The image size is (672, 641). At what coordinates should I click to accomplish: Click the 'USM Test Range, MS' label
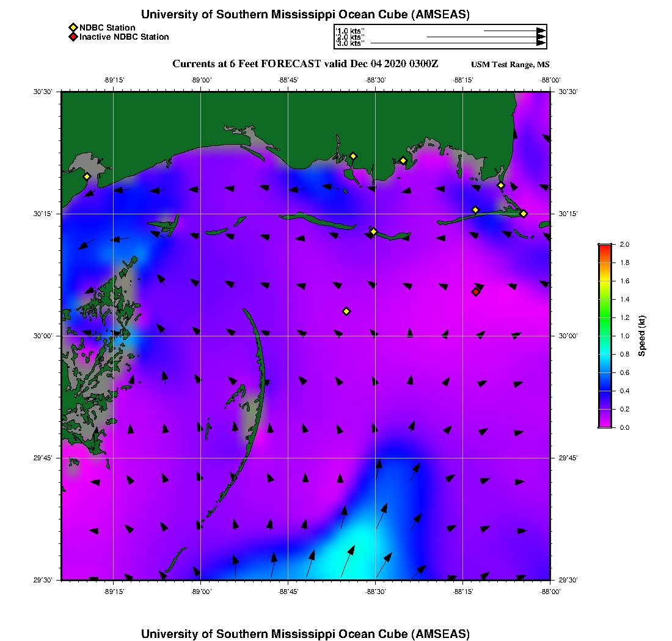pyautogui.click(x=510, y=65)
